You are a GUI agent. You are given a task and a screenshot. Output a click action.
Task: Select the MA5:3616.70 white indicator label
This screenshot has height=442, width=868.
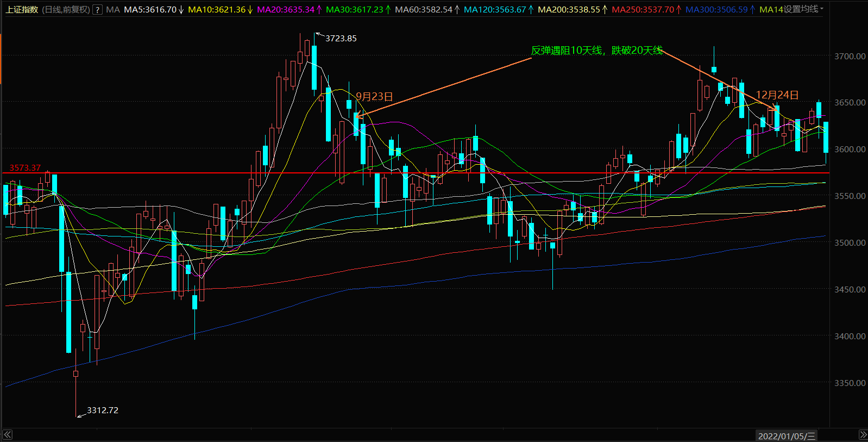coord(150,10)
